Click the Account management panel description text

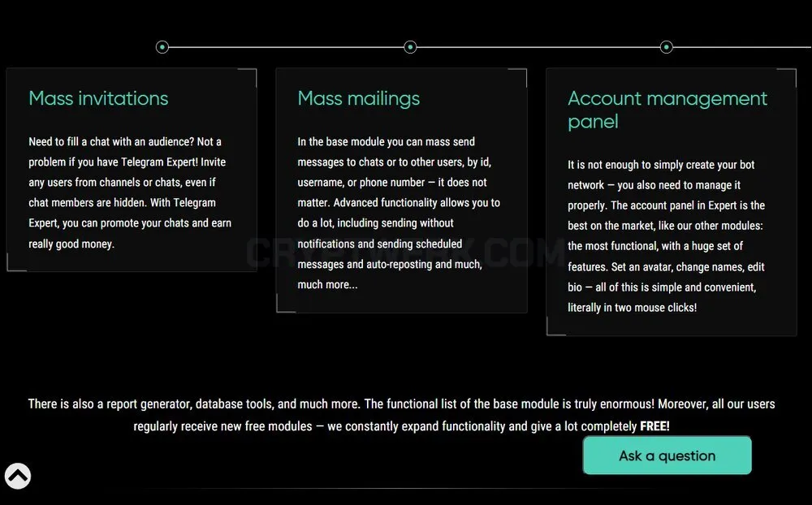(666, 236)
